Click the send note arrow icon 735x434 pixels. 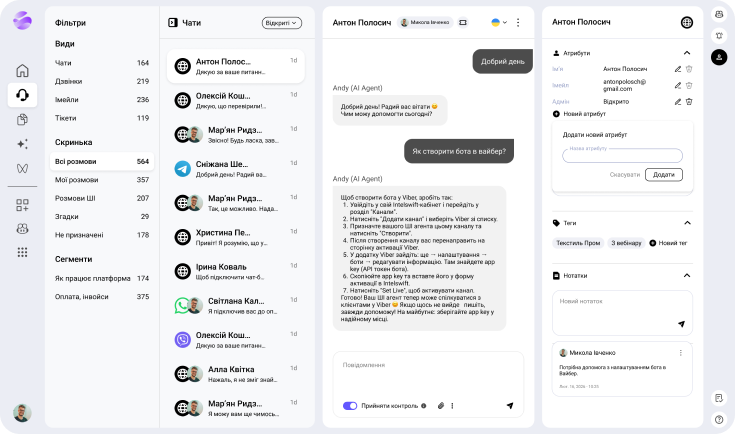click(681, 324)
